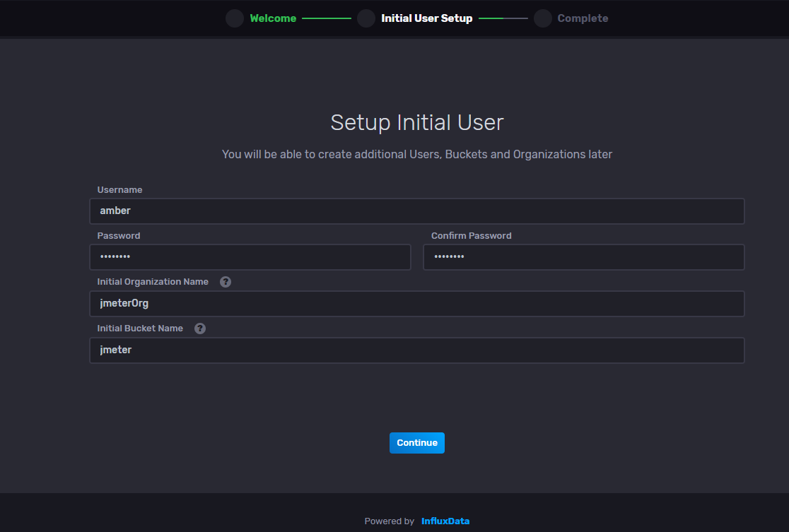
Task: Select the Initial User Setup step label
Action: pyautogui.click(x=426, y=18)
